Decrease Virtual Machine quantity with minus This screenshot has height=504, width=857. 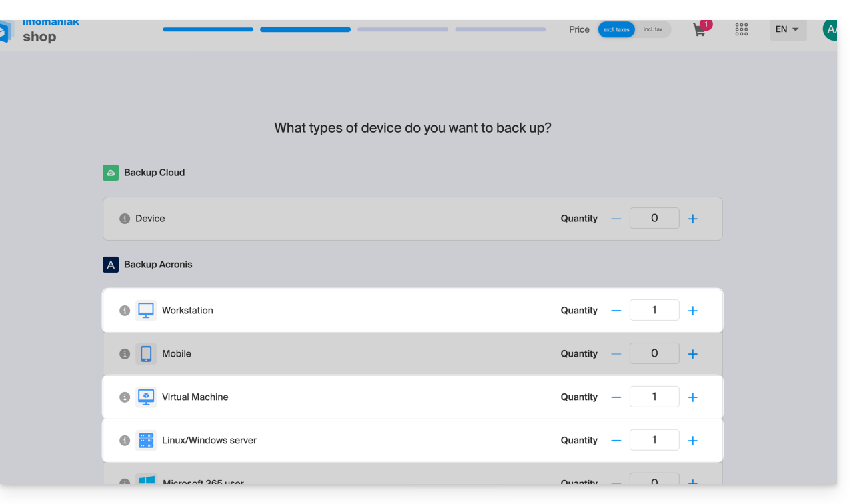click(x=616, y=397)
